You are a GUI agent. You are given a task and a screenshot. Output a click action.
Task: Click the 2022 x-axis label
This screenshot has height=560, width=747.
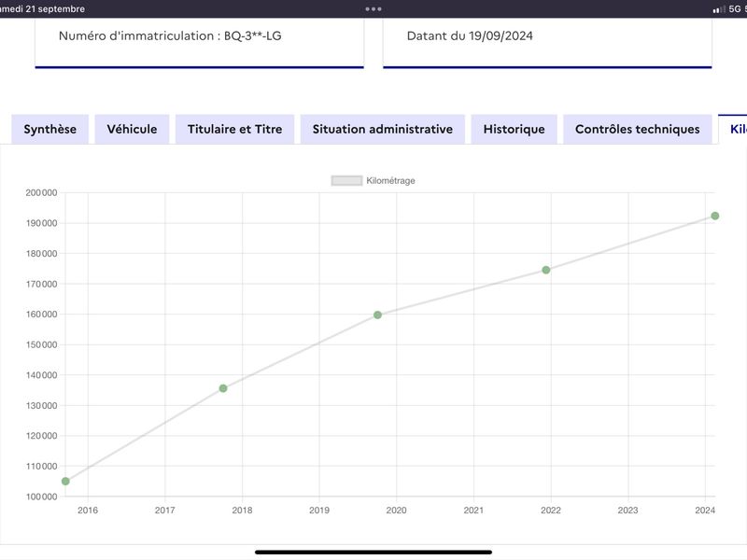tap(551, 511)
